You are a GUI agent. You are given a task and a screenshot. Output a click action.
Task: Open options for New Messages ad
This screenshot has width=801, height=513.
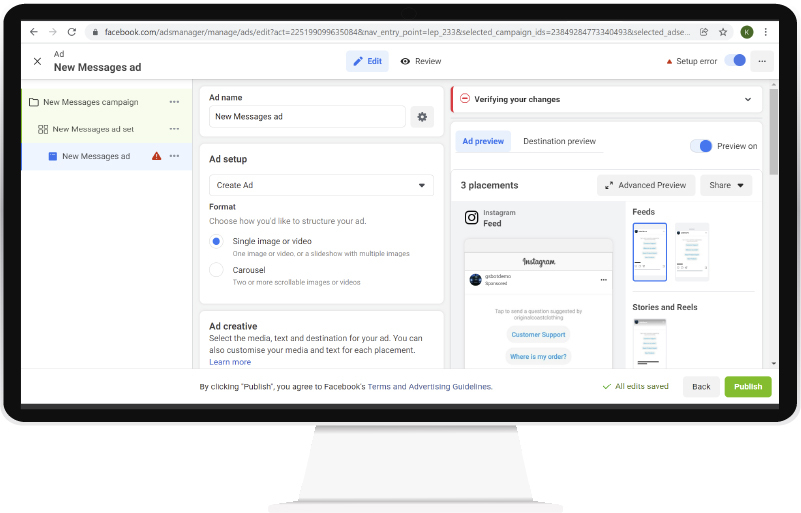pyautogui.click(x=174, y=156)
